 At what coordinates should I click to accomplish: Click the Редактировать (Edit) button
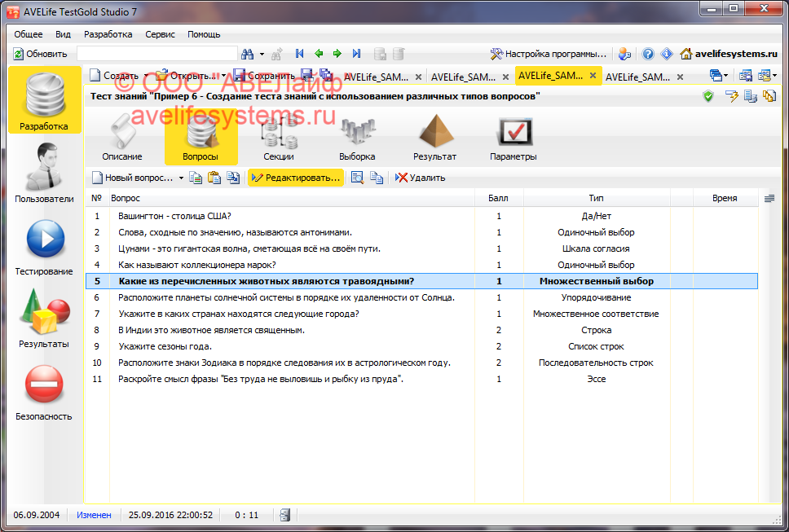click(296, 178)
